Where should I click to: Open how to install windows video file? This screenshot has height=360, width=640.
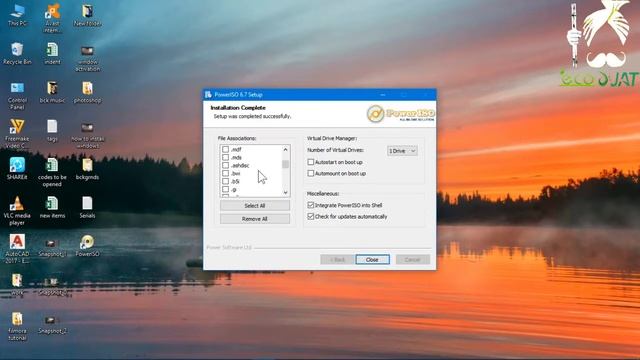tap(87, 135)
